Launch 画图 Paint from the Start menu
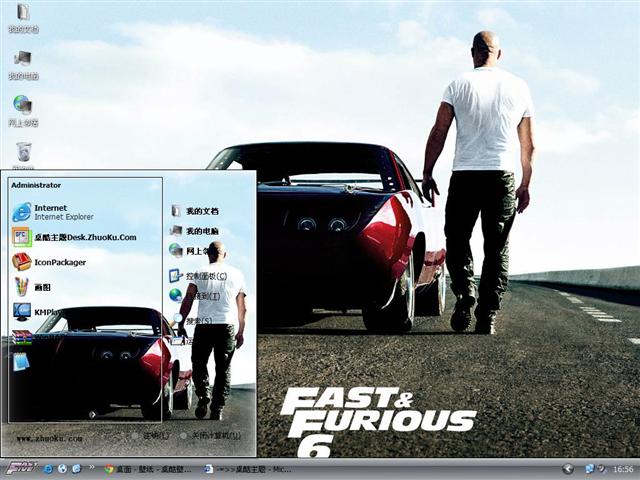The image size is (640, 480). [x=31, y=287]
